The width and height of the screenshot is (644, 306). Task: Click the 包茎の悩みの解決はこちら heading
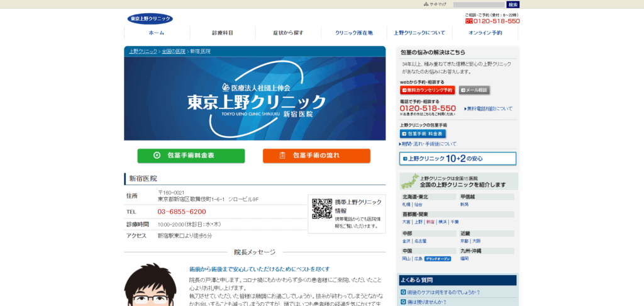click(x=433, y=53)
